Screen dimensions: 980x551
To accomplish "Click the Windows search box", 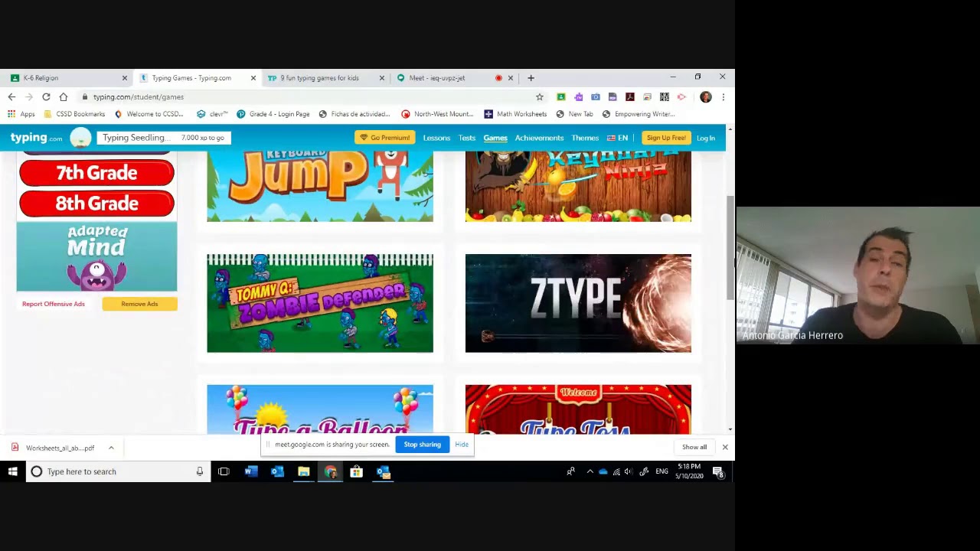I will point(117,471).
